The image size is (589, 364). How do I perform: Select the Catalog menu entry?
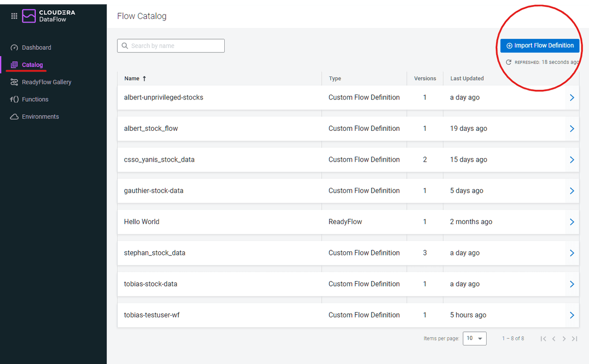tap(32, 64)
